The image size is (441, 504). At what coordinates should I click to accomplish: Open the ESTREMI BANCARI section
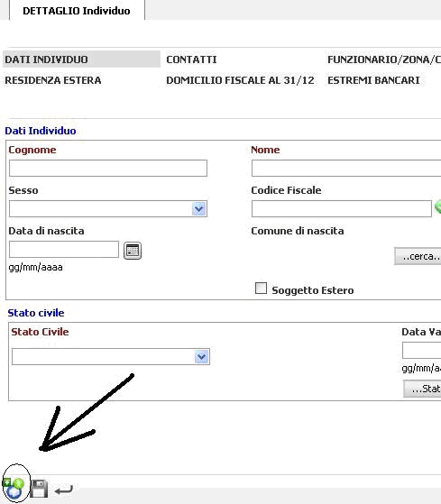373,80
